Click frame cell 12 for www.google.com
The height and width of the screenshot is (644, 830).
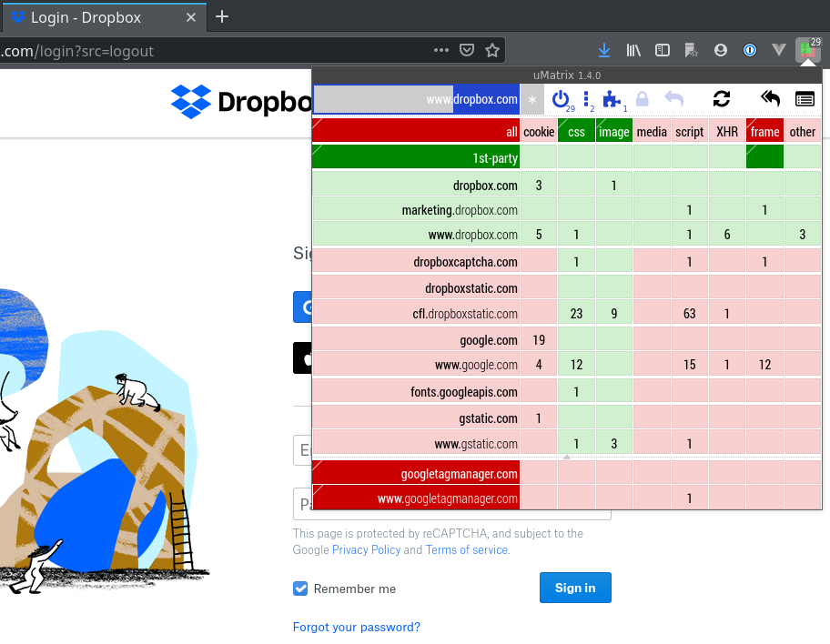(764, 365)
